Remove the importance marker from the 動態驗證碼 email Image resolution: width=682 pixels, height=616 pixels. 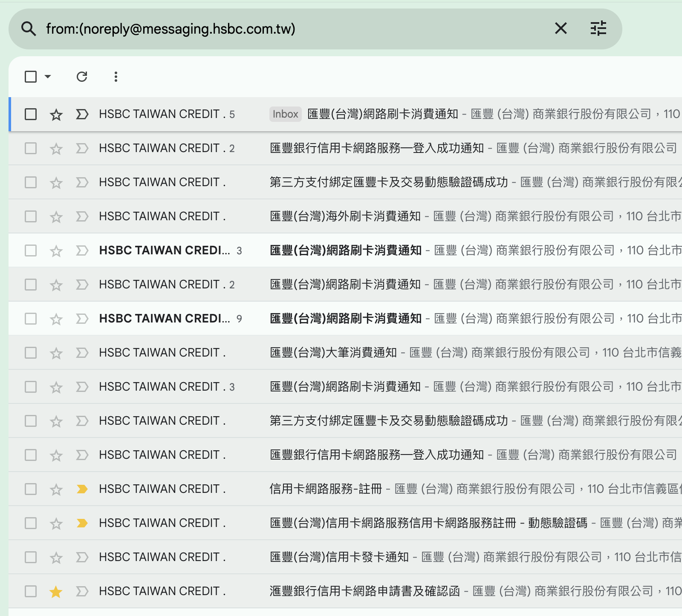point(82,523)
